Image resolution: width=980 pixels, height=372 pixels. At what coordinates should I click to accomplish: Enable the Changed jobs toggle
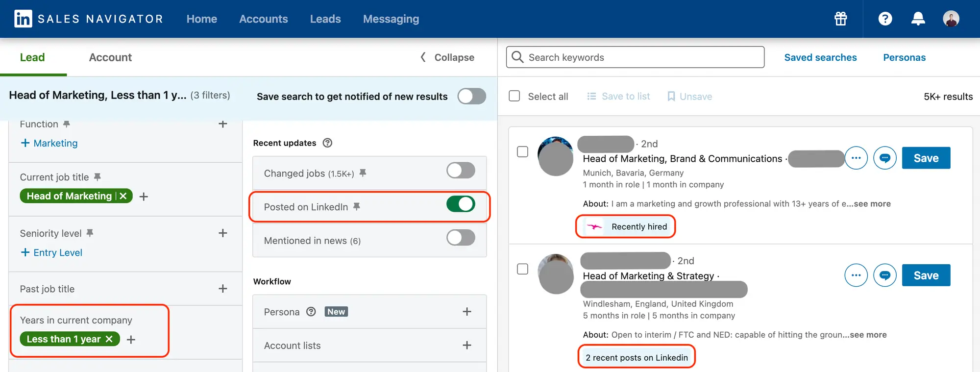(x=461, y=171)
